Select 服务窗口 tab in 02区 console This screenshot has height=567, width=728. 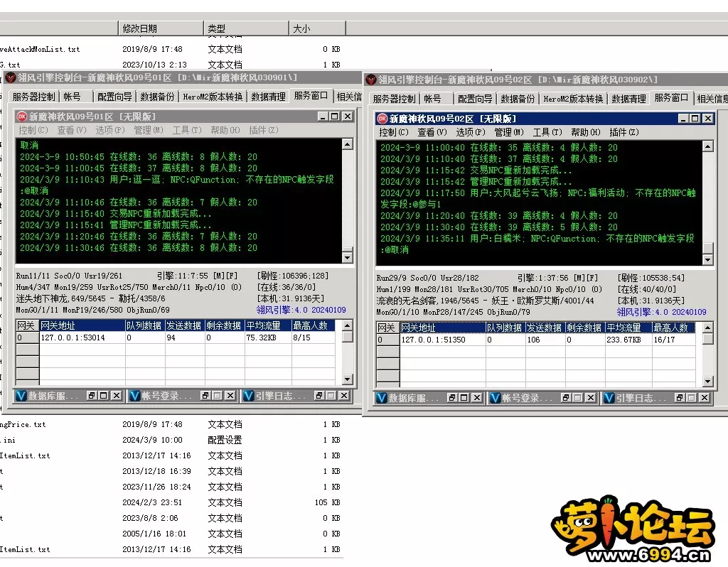click(671, 98)
